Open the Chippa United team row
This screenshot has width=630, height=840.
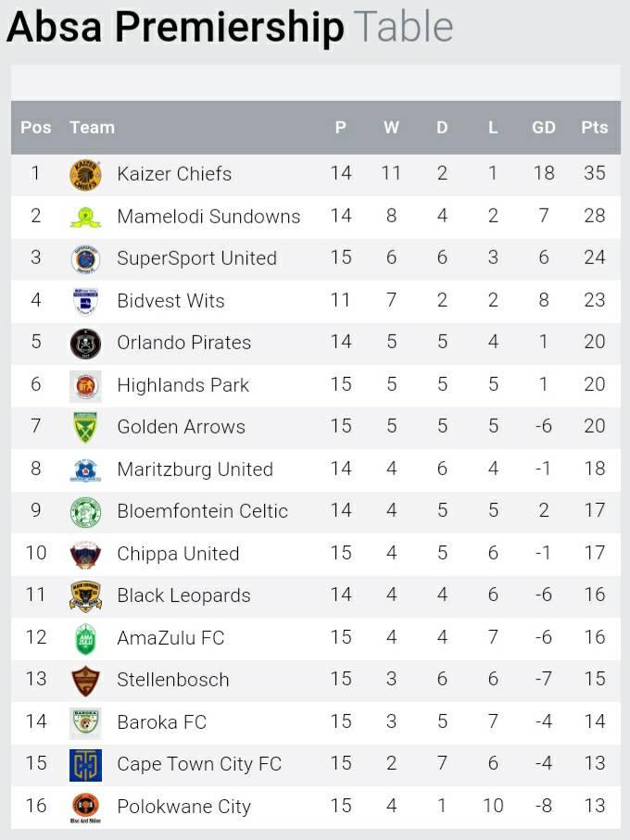pyautogui.click(x=316, y=554)
